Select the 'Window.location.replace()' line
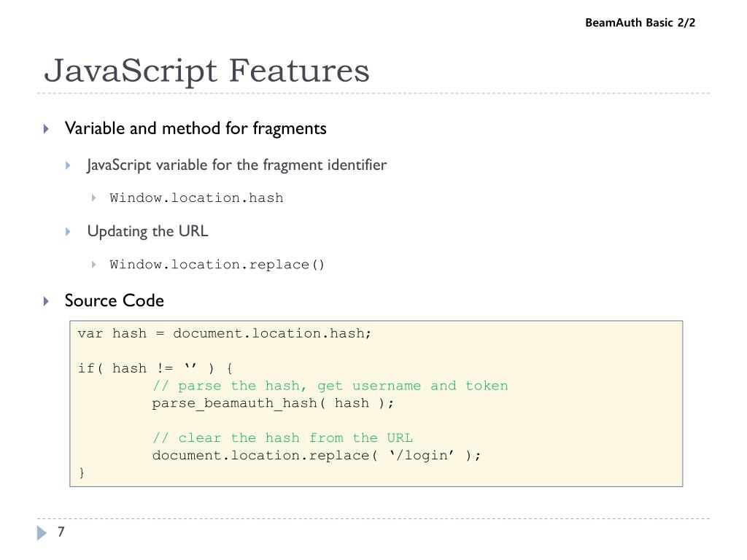The image size is (747, 560). [217, 264]
